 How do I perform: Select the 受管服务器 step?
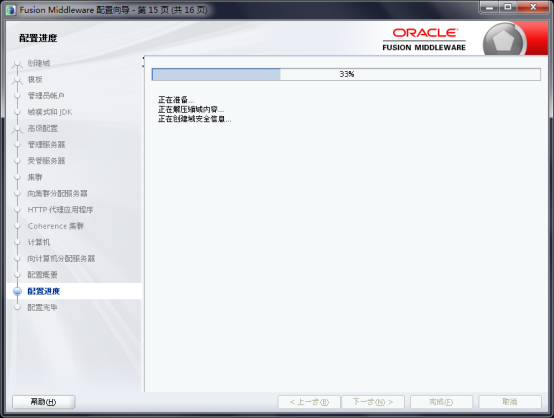(x=46, y=161)
